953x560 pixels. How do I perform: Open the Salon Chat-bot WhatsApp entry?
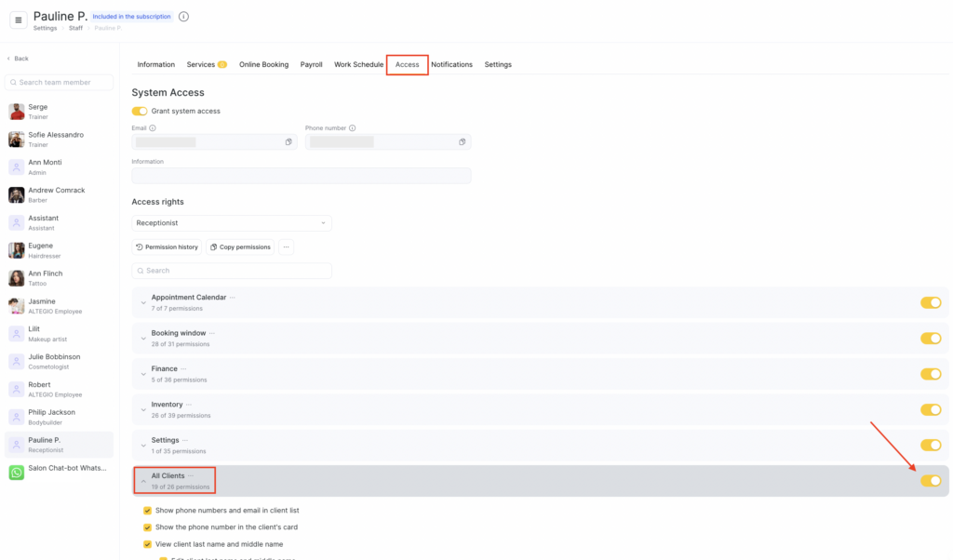click(x=60, y=472)
